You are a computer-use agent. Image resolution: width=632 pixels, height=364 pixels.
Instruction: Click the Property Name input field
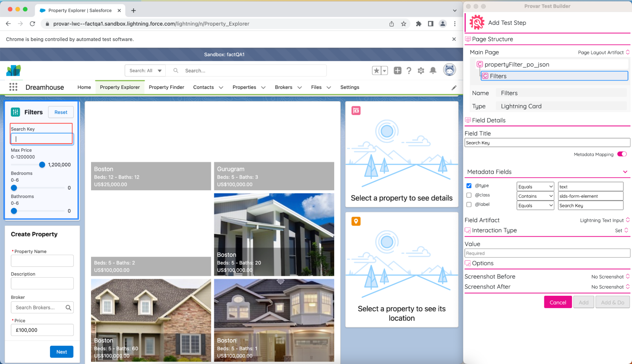tap(42, 261)
